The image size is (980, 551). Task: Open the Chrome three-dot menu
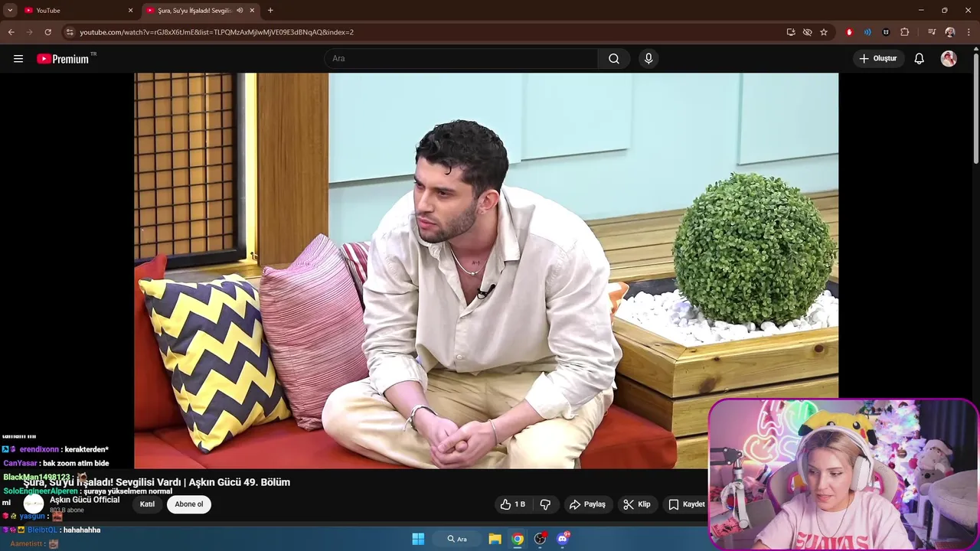point(969,32)
